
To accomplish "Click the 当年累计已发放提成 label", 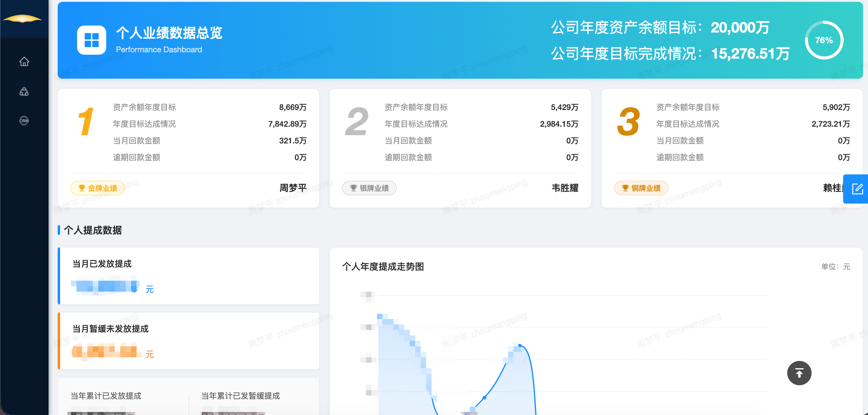I will [x=106, y=396].
